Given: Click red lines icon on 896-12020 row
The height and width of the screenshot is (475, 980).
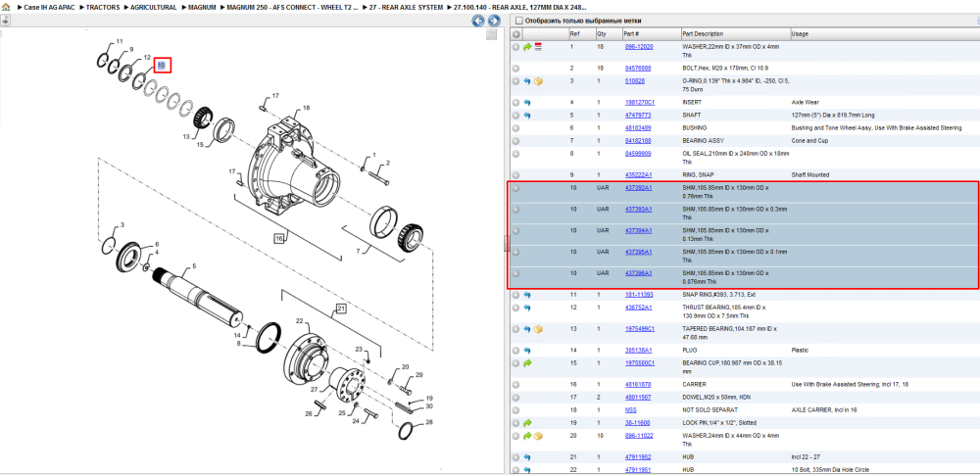Looking at the screenshot, I should click(537, 47).
